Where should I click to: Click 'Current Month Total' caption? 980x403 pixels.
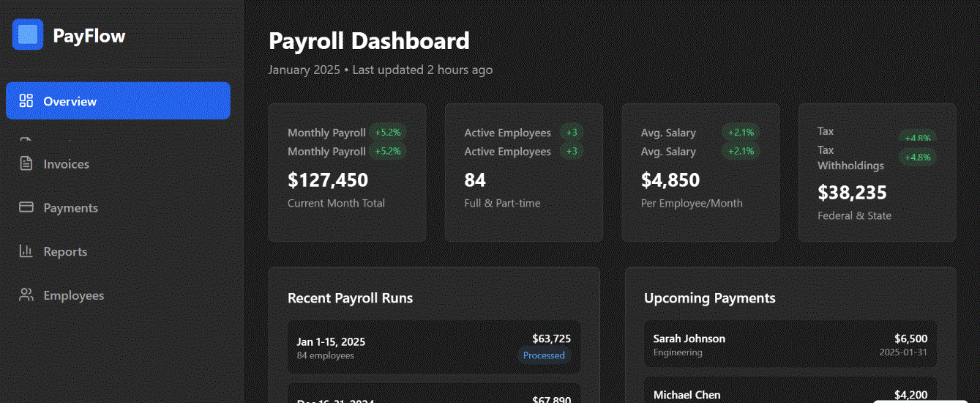pyautogui.click(x=336, y=203)
